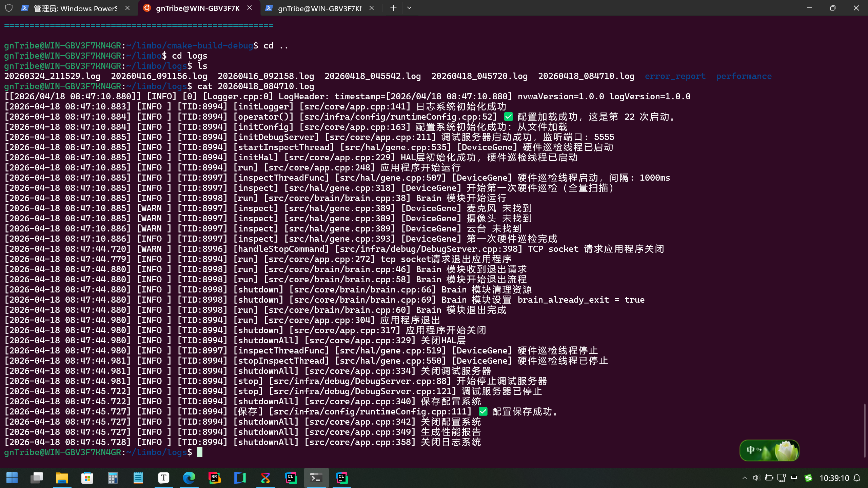Open Microsoft Edge from the taskbar
Viewport: 868px width, 488px height.
pyautogui.click(x=189, y=478)
